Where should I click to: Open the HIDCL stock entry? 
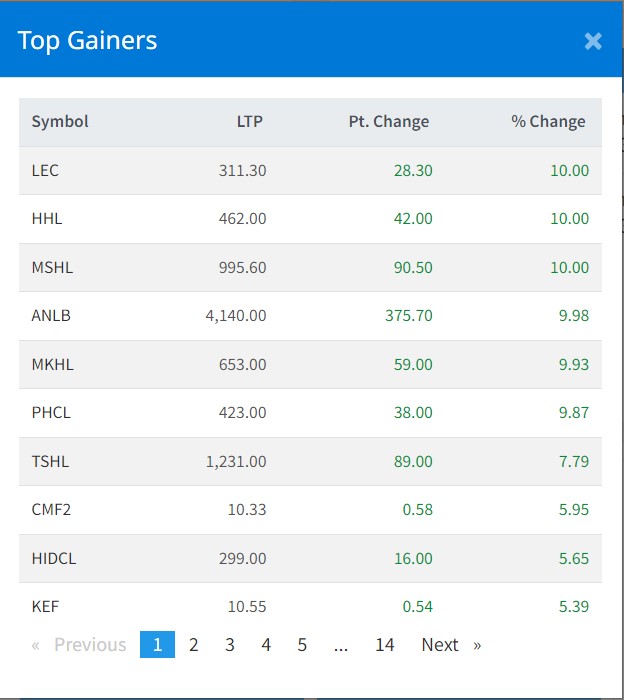54,558
